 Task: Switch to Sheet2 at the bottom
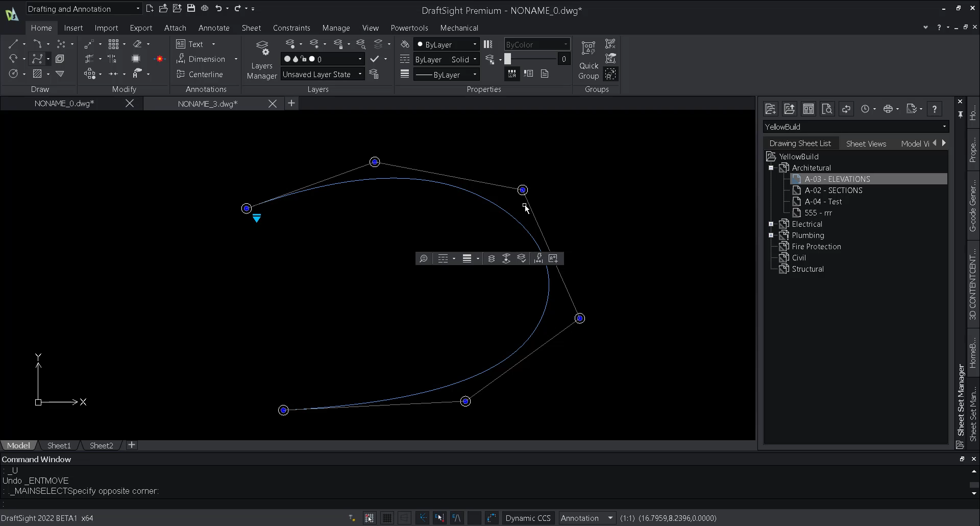coord(101,445)
